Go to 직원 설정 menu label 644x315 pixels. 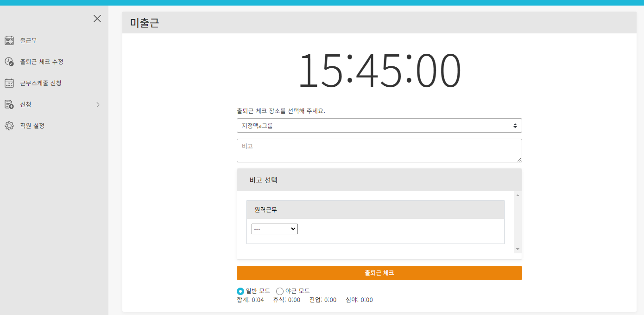pyautogui.click(x=32, y=126)
